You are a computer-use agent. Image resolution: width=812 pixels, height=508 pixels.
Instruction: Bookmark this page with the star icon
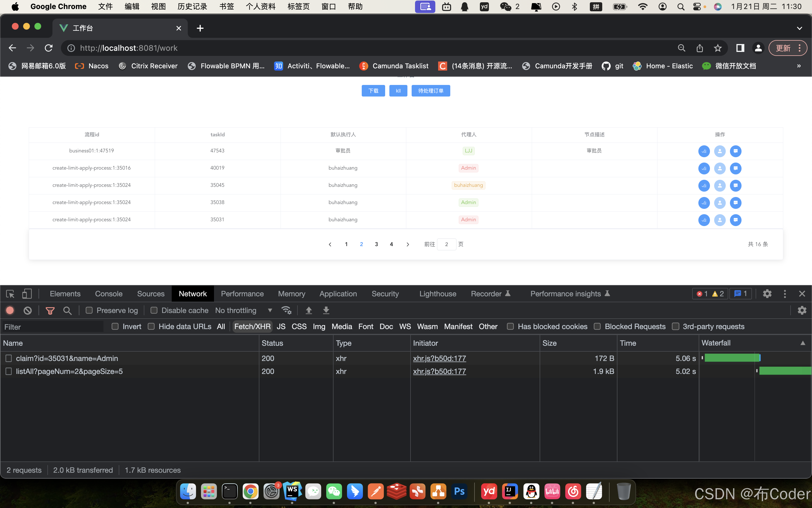tap(718, 48)
